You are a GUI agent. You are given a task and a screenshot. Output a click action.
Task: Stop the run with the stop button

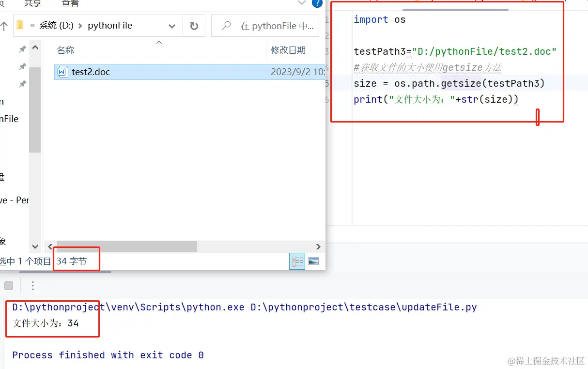9,286
